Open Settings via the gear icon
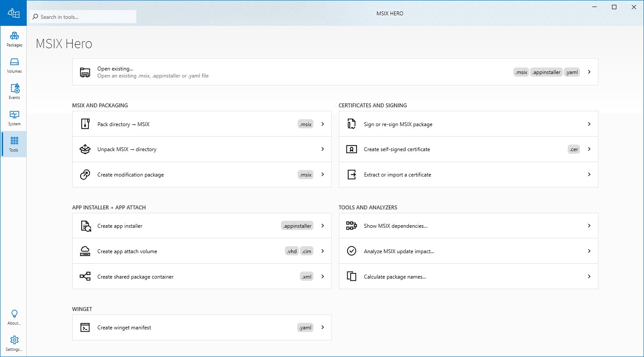This screenshot has height=357, width=644. (14, 340)
